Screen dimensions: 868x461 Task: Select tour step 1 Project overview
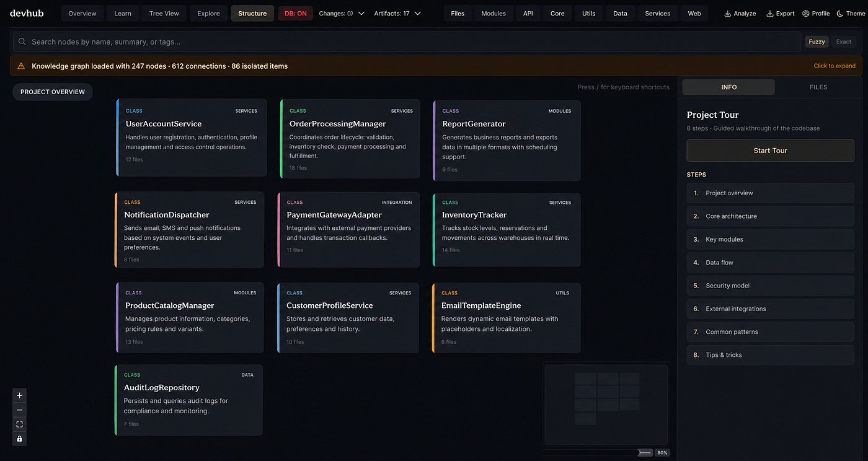770,193
